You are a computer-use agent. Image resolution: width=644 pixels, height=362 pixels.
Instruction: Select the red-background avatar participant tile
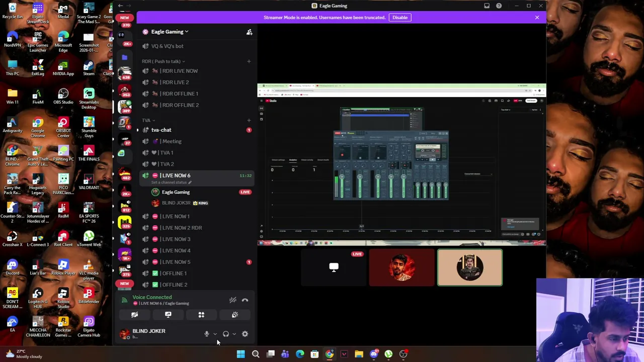401,267
